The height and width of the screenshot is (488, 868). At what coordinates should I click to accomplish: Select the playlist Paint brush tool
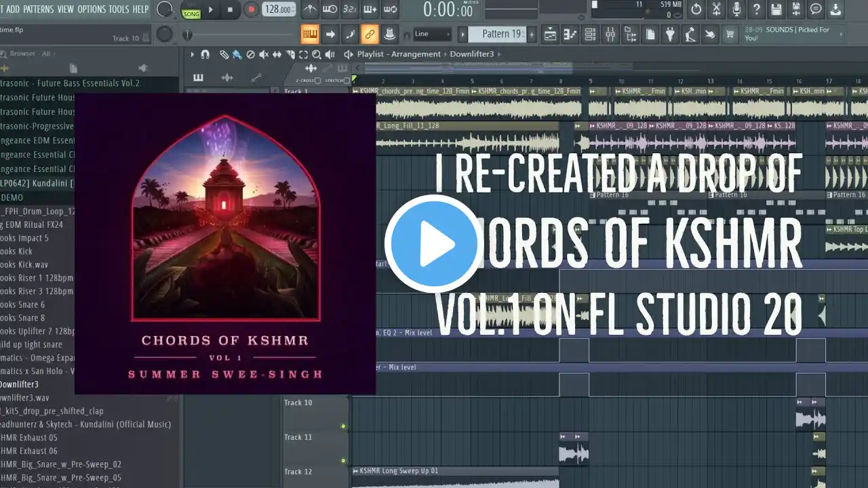coord(237,55)
